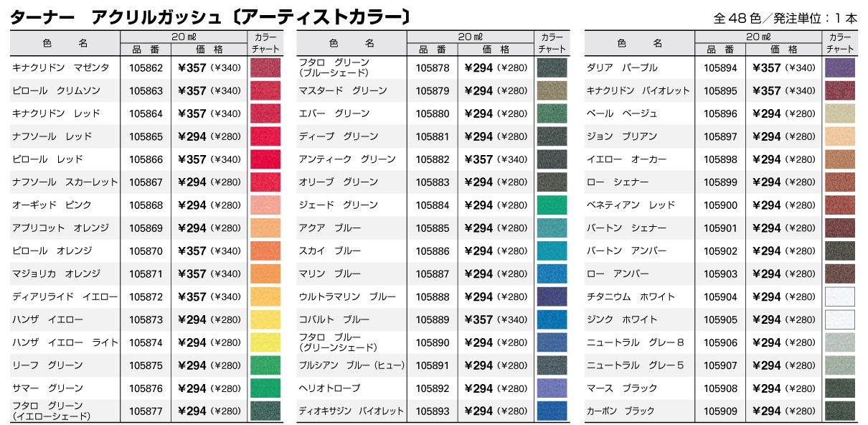This screenshot has width=868, height=425.
Task: Click the name ナフソール スカーレット
Action: (x=65, y=182)
